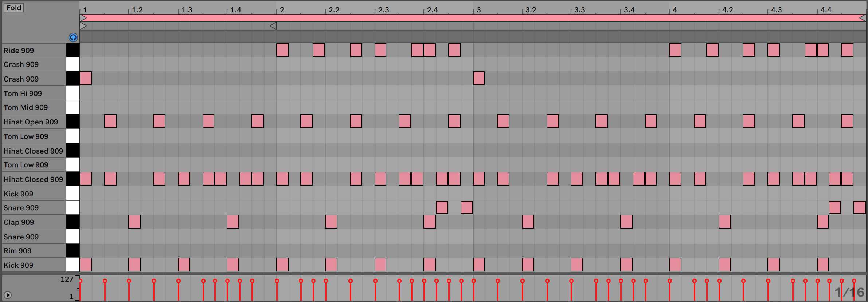Click bar 2 on the beat ruler
The width and height of the screenshot is (868, 302).
point(282,10)
